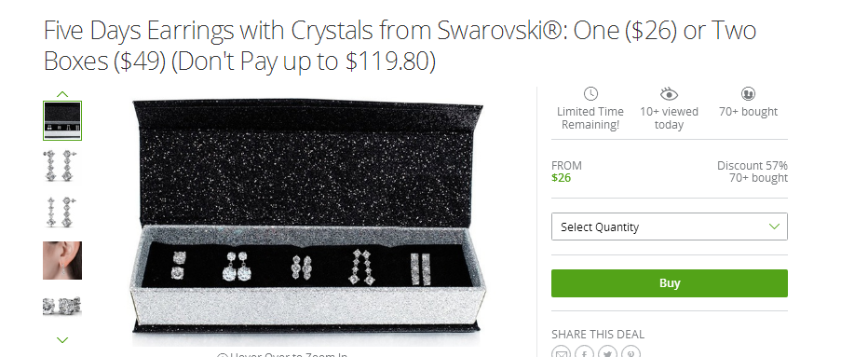Click the buyers icon above 70+ bought
Screen dimensions: 868x357
tap(748, 94)
